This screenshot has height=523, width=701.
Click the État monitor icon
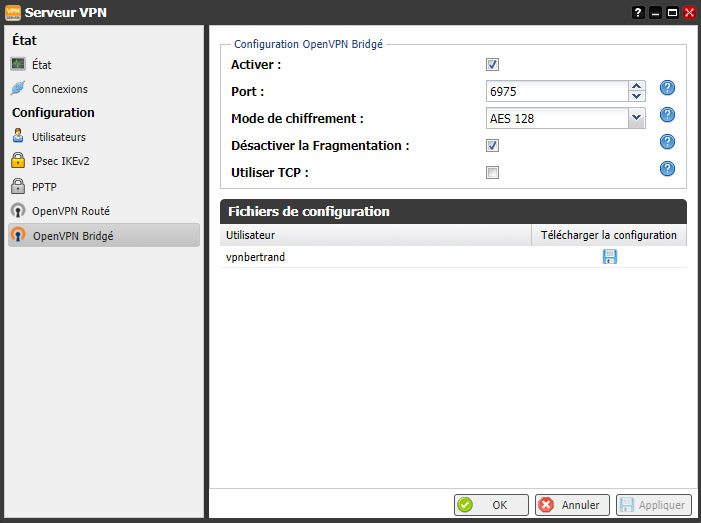click(18, 64)
